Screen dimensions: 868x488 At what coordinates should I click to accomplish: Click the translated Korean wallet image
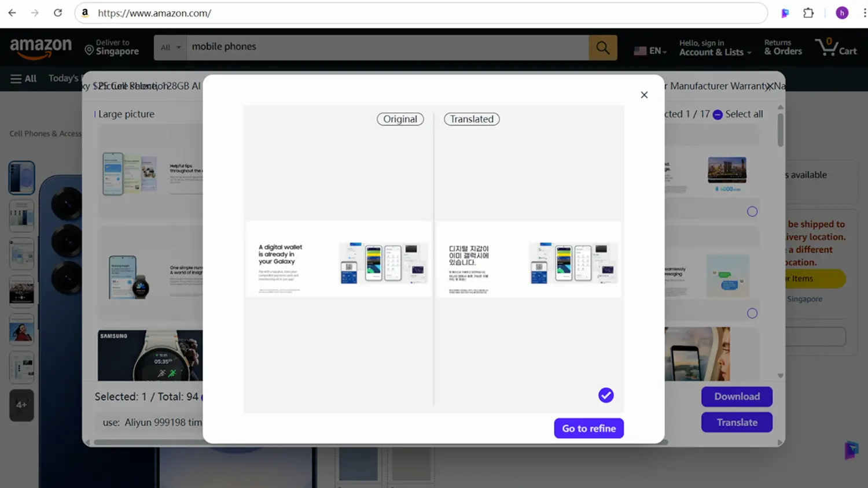529,259
